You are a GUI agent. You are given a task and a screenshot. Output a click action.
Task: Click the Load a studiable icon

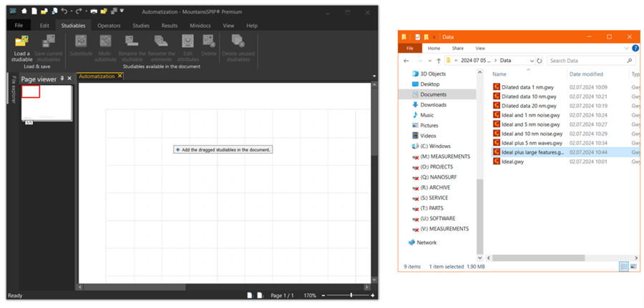tap(21, 41)
